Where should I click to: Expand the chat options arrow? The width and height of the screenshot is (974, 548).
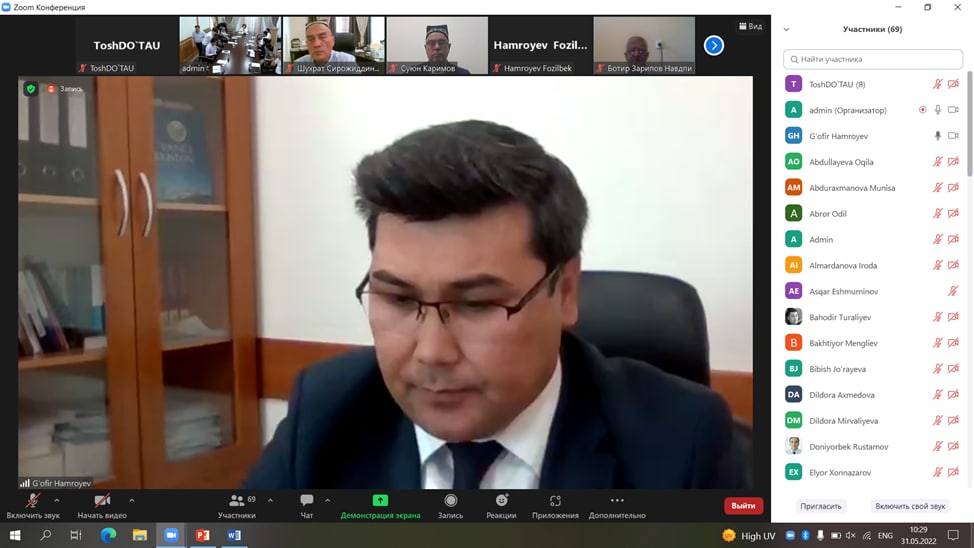click(327, 500)
